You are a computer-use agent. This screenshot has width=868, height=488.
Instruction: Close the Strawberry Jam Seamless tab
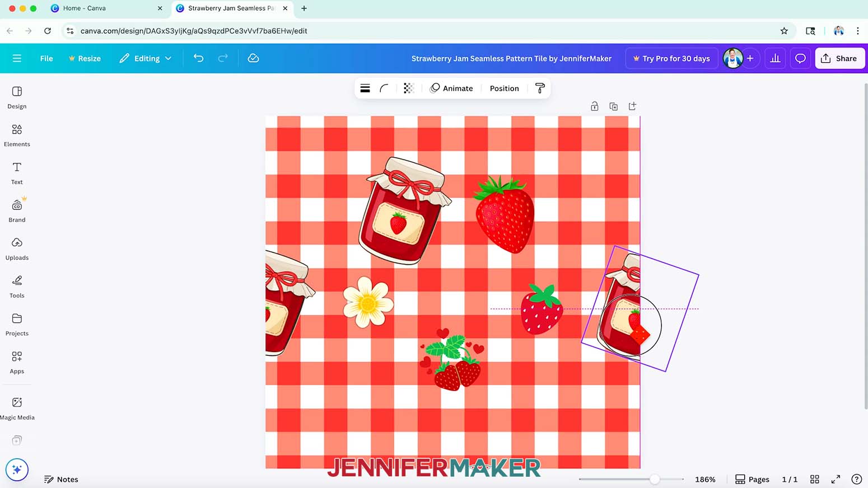(x=285, y=8)
